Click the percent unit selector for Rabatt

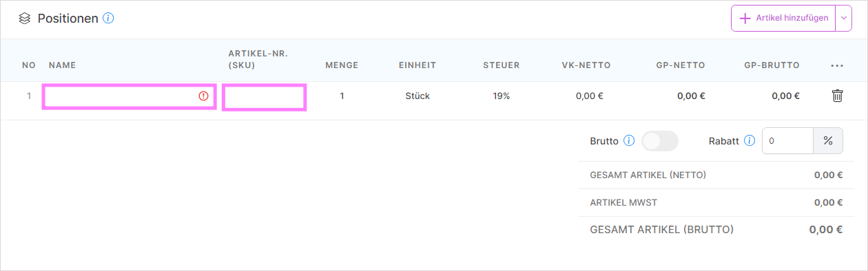point(828,141)
